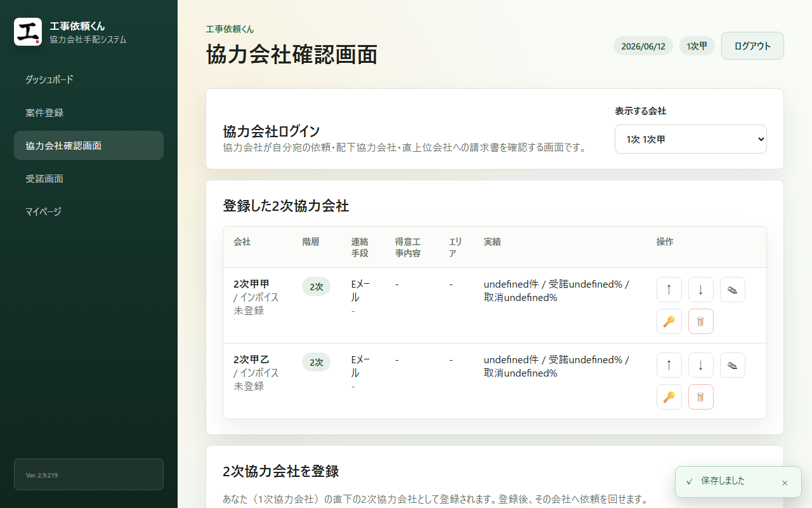Open 受諾画面 in sidebar

point(89,178)
